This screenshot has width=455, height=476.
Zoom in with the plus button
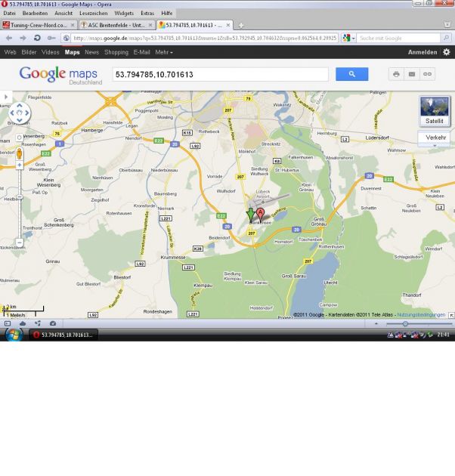(20, 165)
